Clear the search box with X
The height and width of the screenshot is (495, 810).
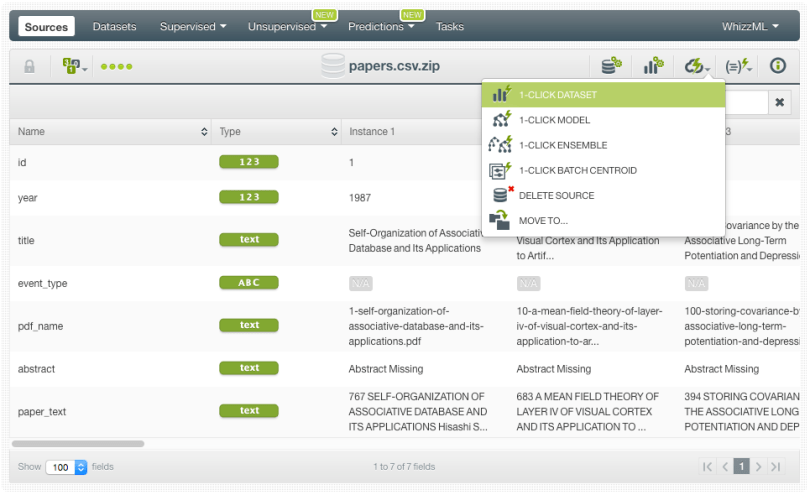coord(780,102)
